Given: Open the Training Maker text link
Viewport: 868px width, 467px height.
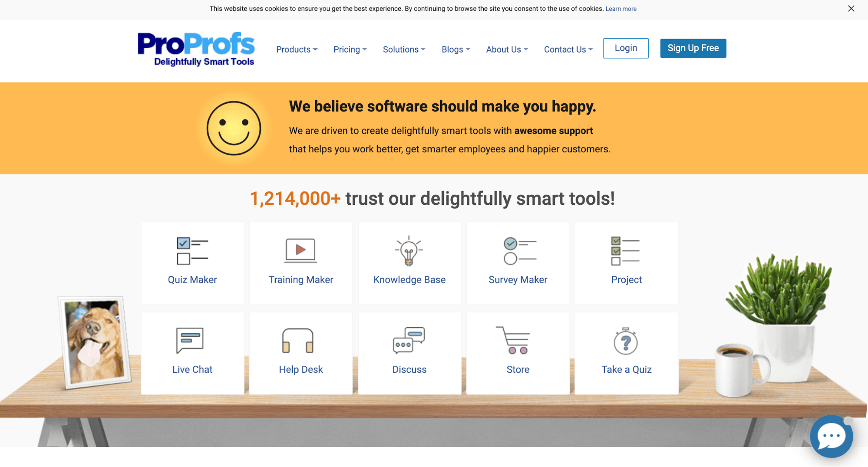Looking at the screenshot, I should 301,280.
